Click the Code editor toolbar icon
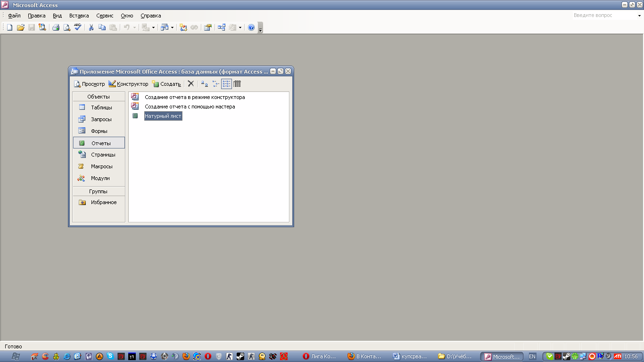 (x=183, y=27)
